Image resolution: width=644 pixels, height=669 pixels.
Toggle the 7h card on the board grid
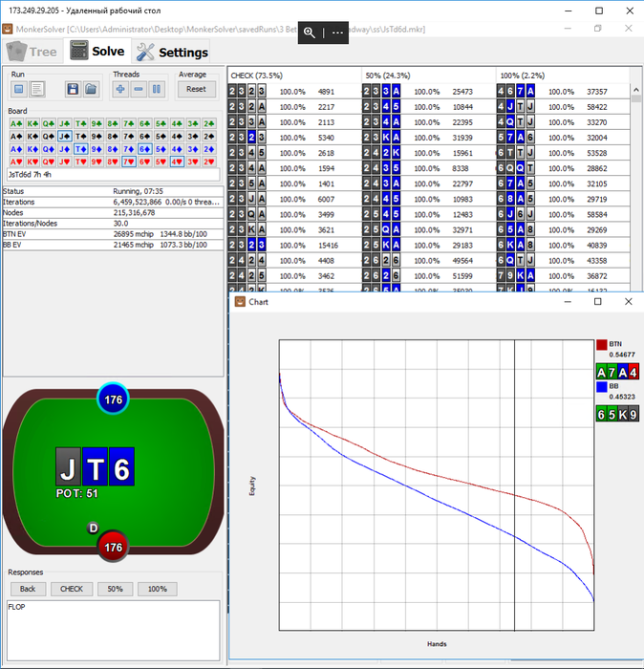(129, 162)
